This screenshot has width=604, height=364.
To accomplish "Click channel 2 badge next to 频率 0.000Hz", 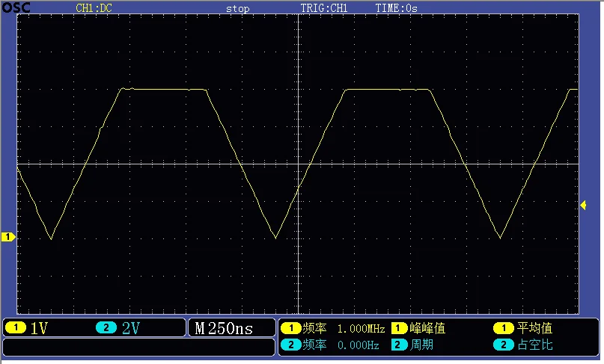I will pyautogui.click(x=291, y=345).
